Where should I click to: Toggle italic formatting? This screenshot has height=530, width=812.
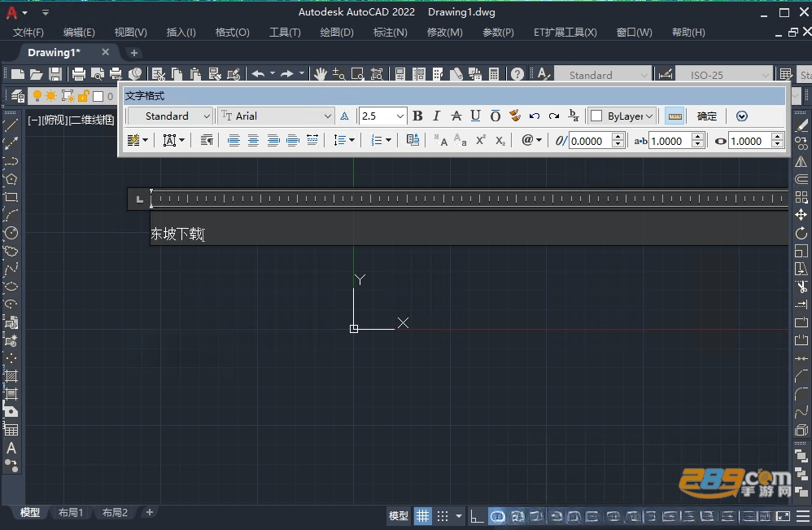(437, 116)
